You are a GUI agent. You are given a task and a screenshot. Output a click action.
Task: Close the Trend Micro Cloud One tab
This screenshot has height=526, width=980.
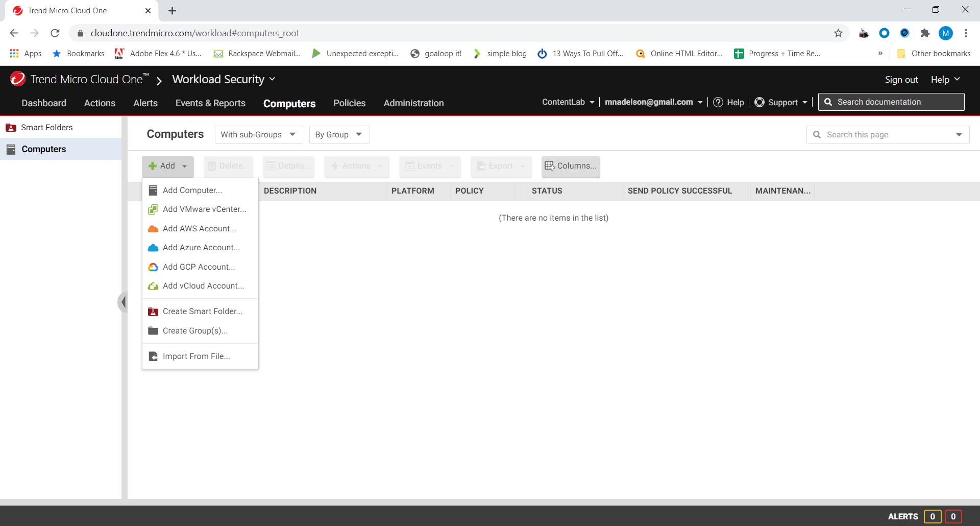click(148, 11)
